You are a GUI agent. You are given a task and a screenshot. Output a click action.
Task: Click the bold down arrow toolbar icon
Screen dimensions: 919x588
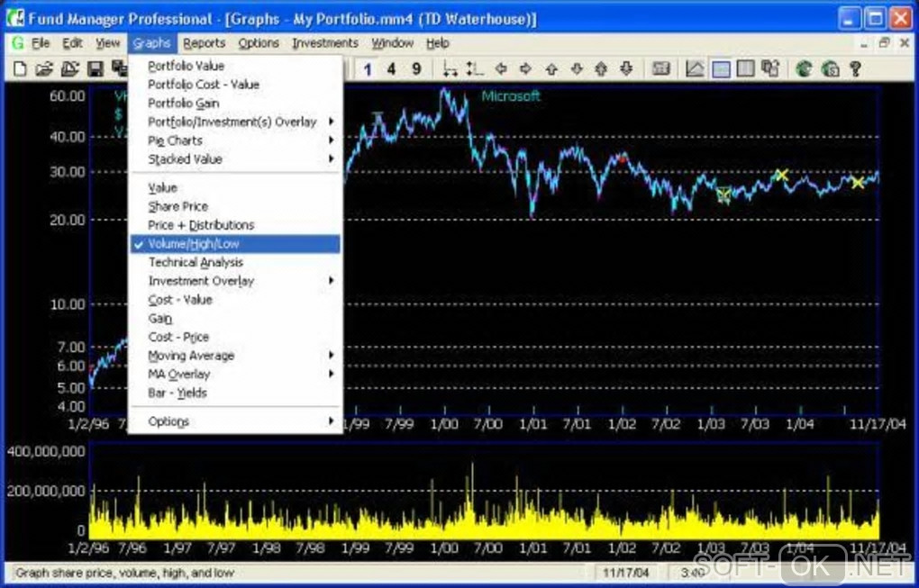coord(626,69)
